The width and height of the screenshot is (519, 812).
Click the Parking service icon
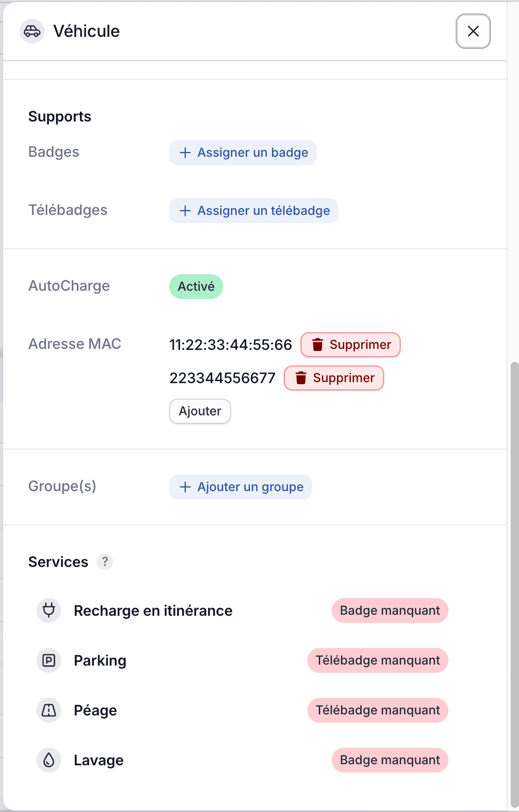point(49,660)
